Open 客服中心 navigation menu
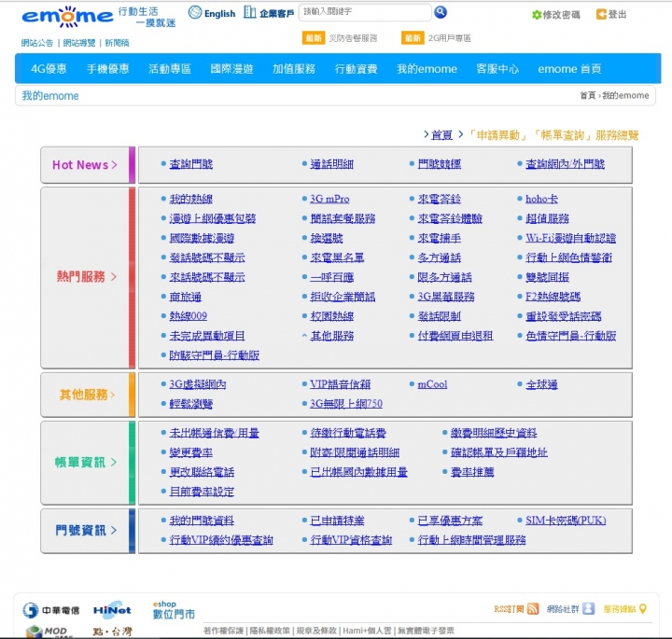The width and height of the screenshot is (672, 639). pyautogui.click(x=497, y=68)
